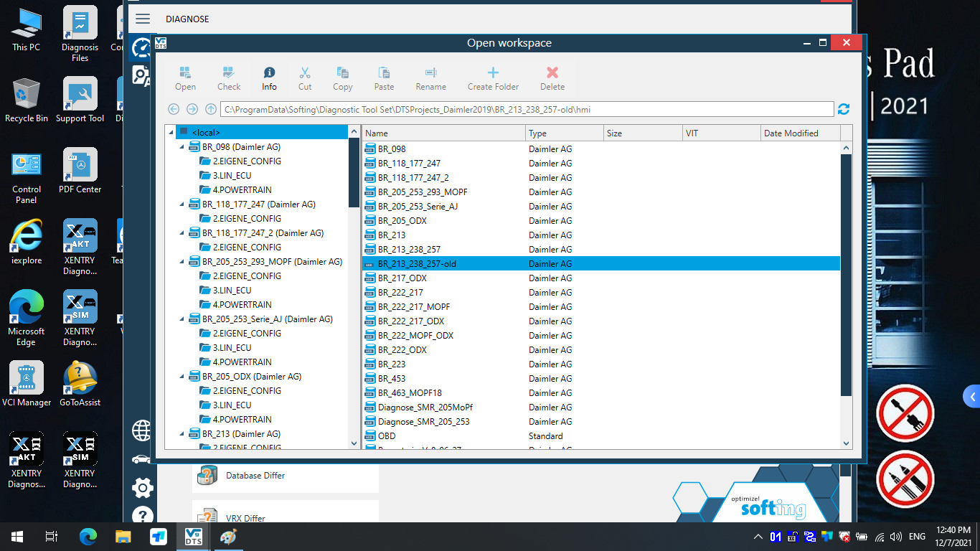
Task: Select BR_453 in file list
Action: (601, 379)
